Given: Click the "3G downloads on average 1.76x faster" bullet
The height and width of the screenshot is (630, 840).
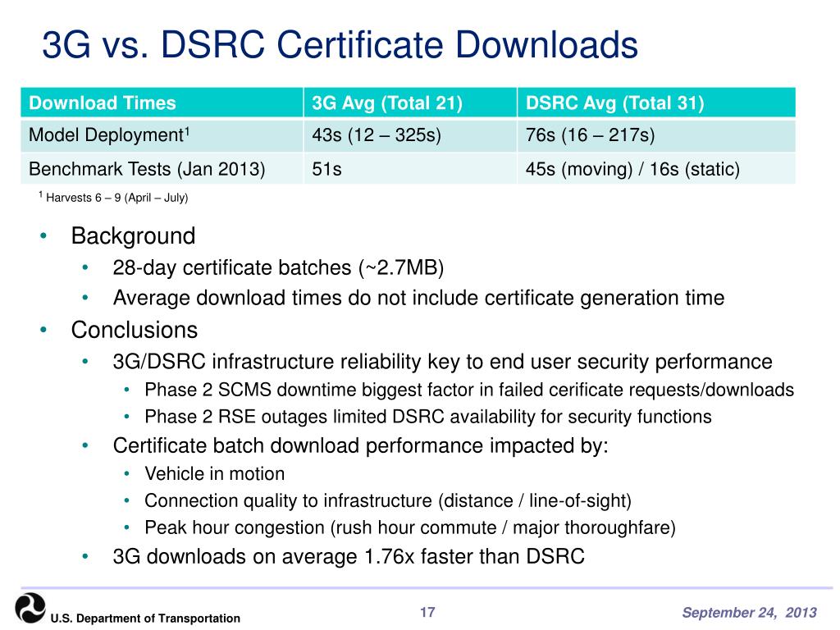Looking at the screenshot, I should click(x=348, y=557).
